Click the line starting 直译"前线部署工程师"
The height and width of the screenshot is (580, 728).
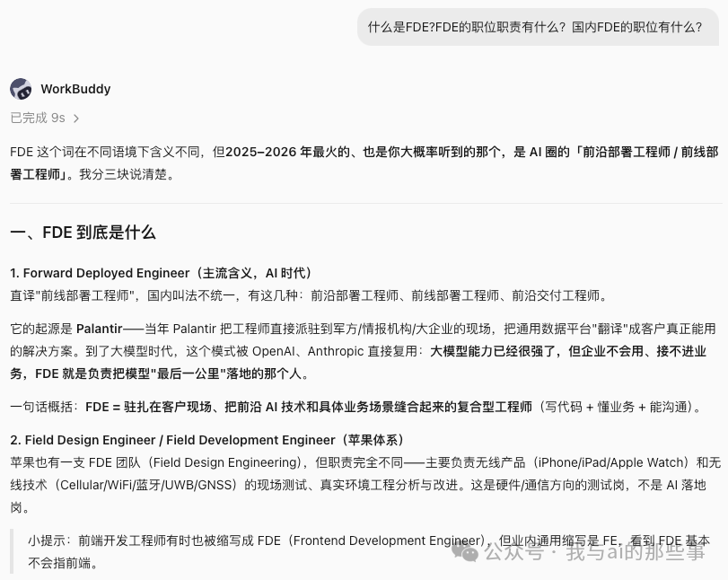[309, 295]
